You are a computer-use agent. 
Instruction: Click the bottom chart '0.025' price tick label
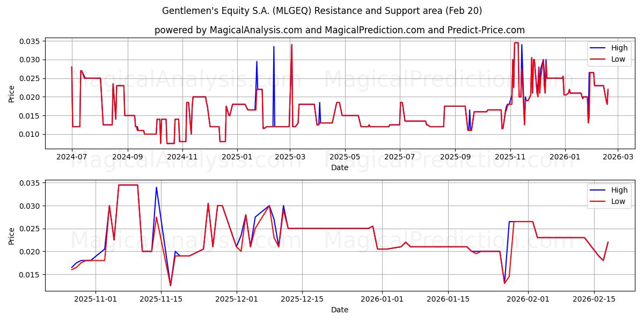point(31,229)
